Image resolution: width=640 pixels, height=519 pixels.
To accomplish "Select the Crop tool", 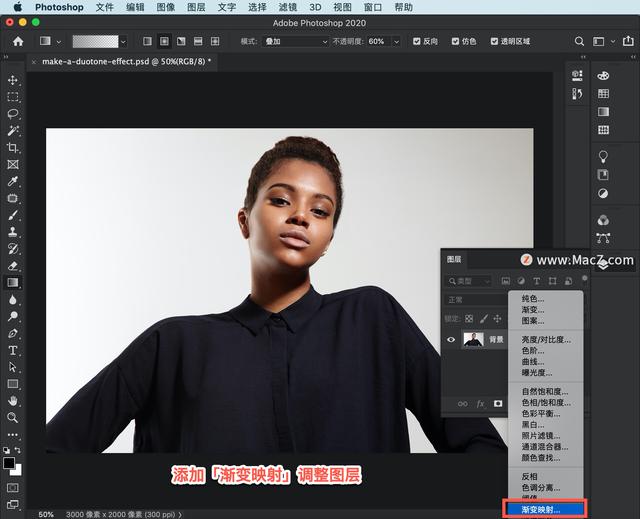I will tap(13, 148).
